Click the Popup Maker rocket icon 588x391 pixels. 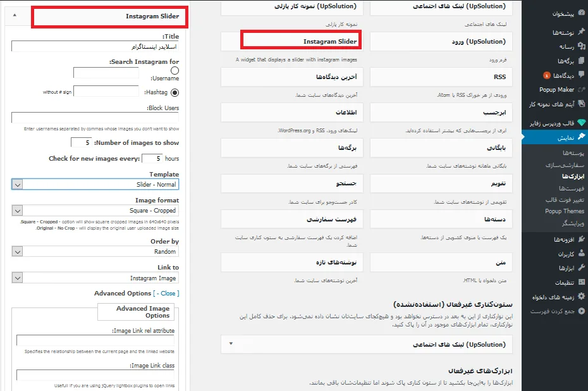[581, 89]
